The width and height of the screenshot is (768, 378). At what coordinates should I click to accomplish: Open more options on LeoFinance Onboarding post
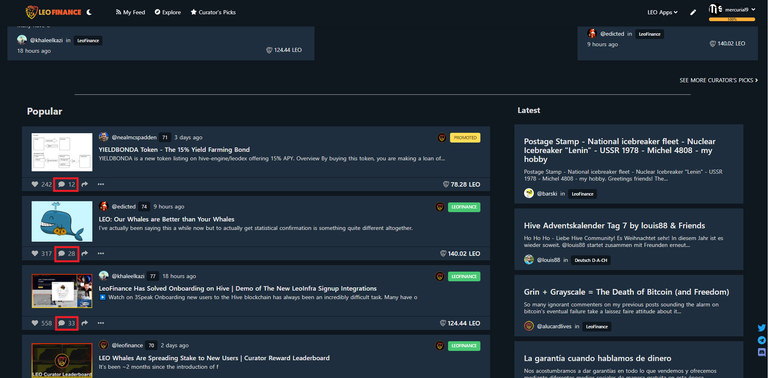click(x=101, y=323)
